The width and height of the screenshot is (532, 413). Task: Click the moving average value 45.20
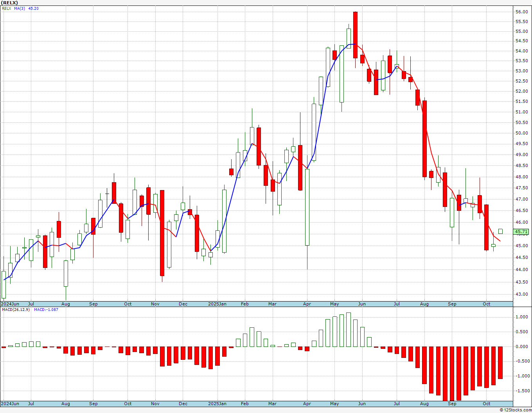coord(34,8)
